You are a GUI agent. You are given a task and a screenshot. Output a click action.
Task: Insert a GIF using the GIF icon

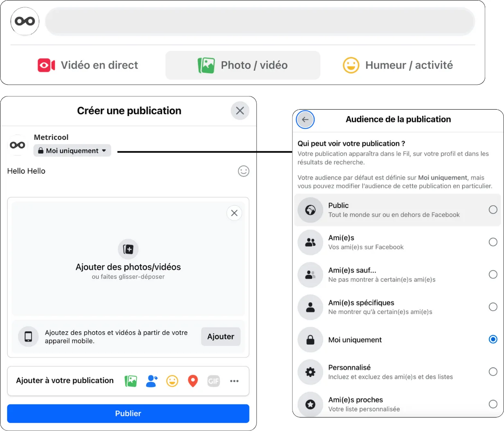(214, 381)
